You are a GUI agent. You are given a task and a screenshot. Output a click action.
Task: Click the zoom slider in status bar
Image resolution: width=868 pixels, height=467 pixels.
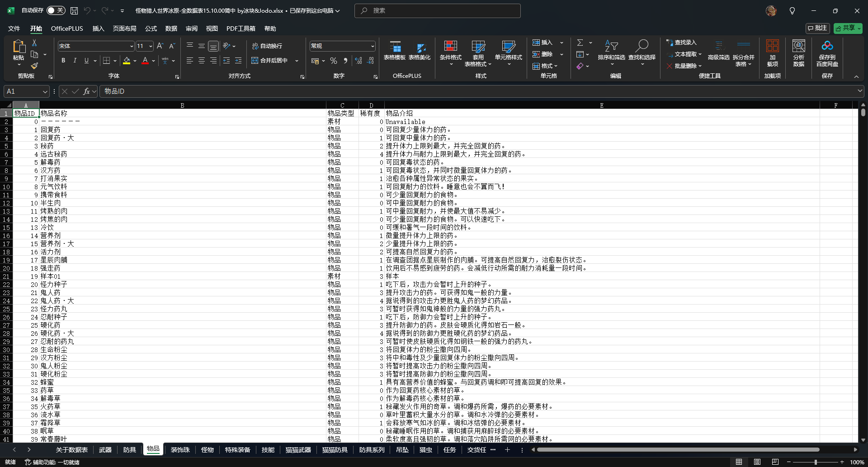(x=816, y=462)
